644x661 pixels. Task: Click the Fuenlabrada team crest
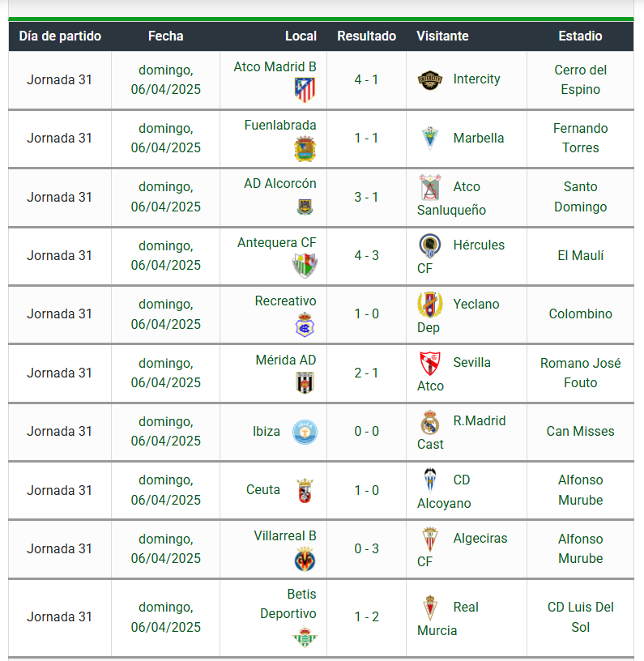(305, 149)
